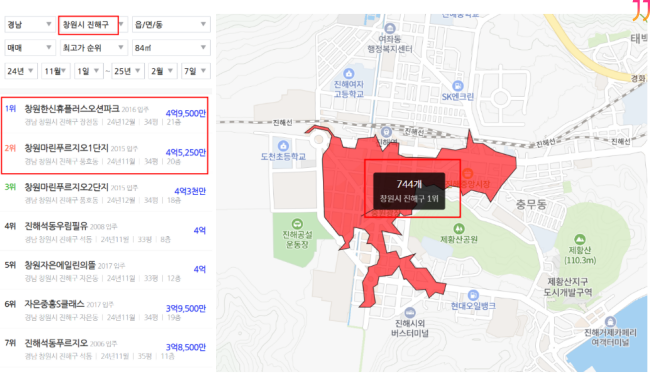
Task: Expand the 읍/면/동 dropdown
Action: [x=171, y=24]
